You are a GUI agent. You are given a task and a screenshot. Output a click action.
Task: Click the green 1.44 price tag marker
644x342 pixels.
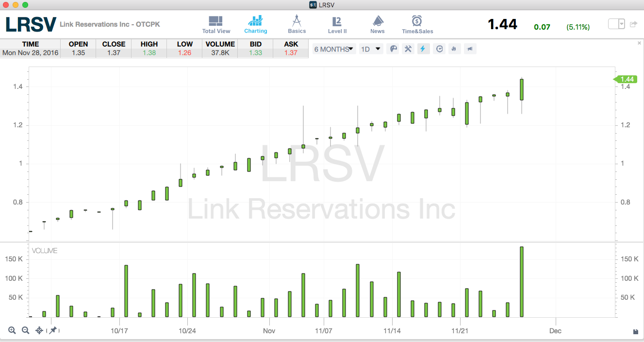tap(625, 79)
